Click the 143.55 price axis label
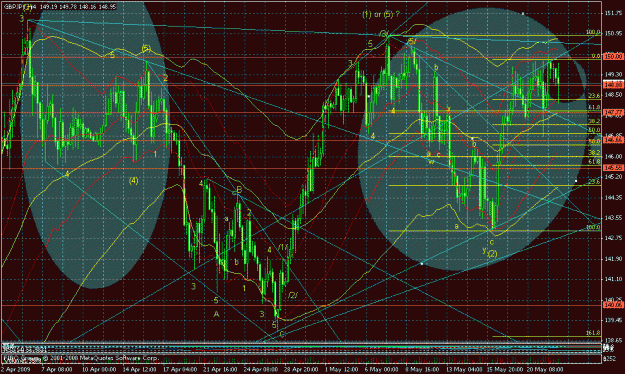 point(614,218)
